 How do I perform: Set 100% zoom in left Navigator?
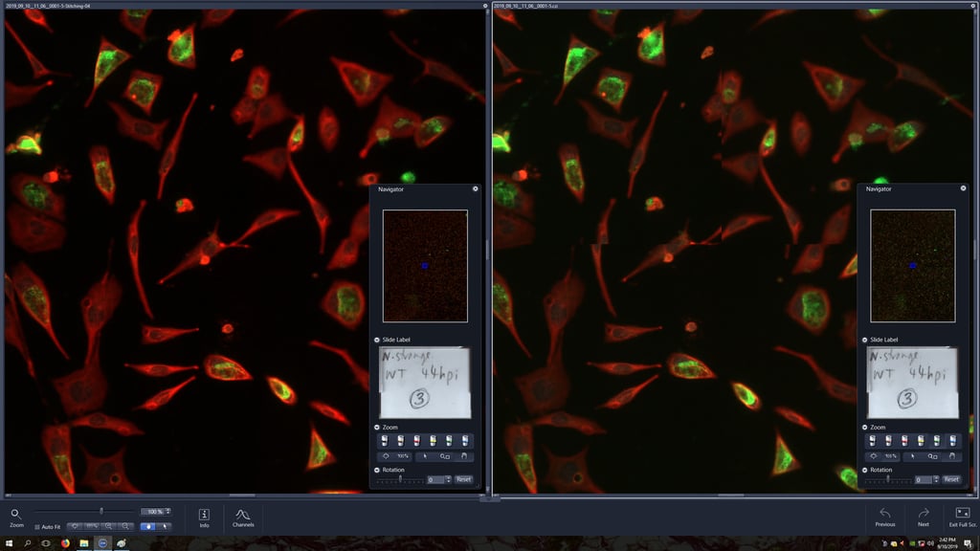pyautogui.click(x=403, y=456)
